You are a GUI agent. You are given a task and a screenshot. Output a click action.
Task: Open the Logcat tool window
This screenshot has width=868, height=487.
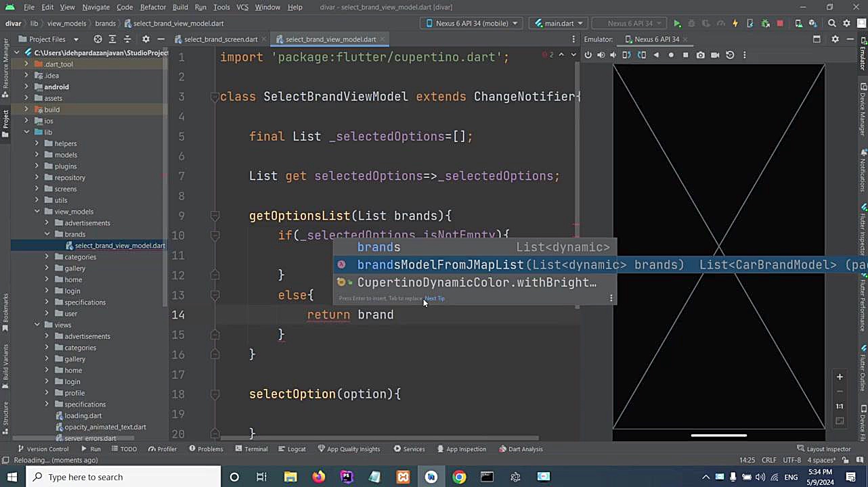pos(292,449)
